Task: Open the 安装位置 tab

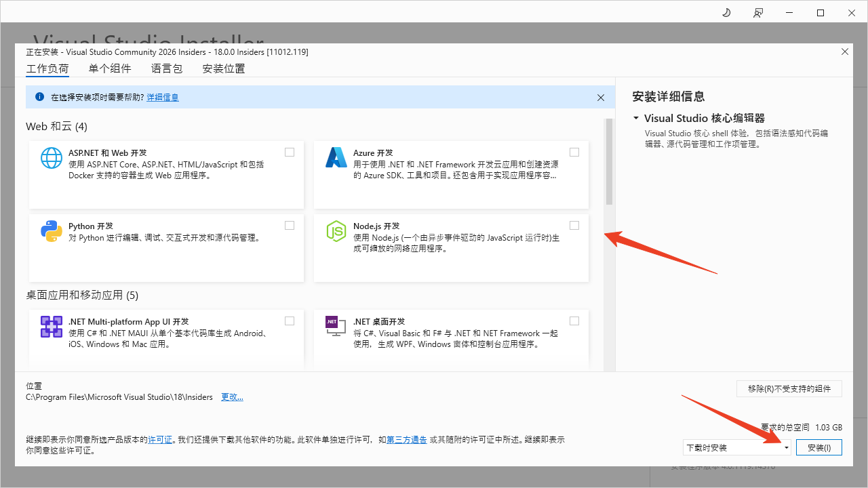Action: 224,68
